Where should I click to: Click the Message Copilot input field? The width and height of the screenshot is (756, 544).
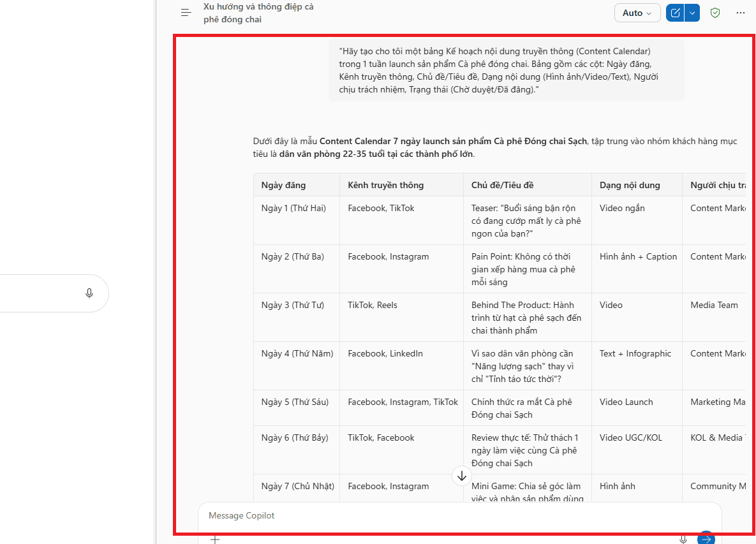[x=459, y=515]
